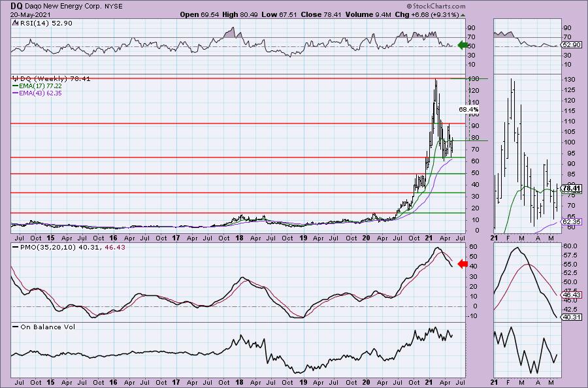Click the purple EMA(43) line swatch
Viewport: 588px width, 388px height.
pyautogui.click(x=15, y=93)
